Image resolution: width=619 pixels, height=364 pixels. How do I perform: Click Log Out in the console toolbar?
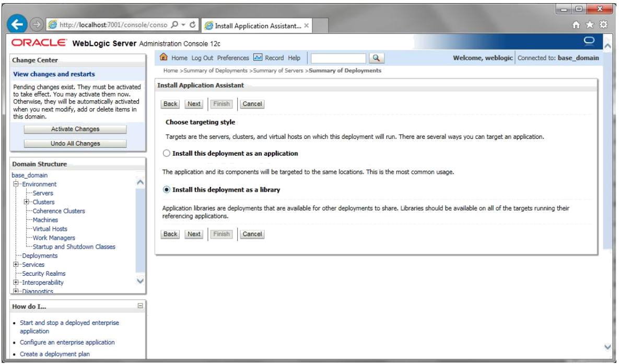(202, 58)
